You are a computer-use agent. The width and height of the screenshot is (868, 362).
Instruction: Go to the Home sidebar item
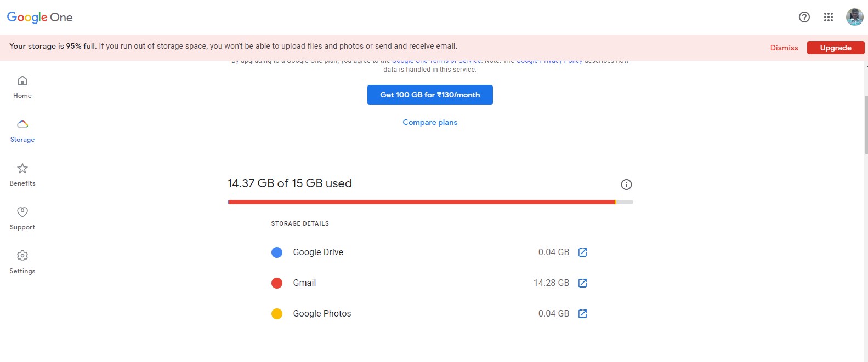click(x=22, y=87)
